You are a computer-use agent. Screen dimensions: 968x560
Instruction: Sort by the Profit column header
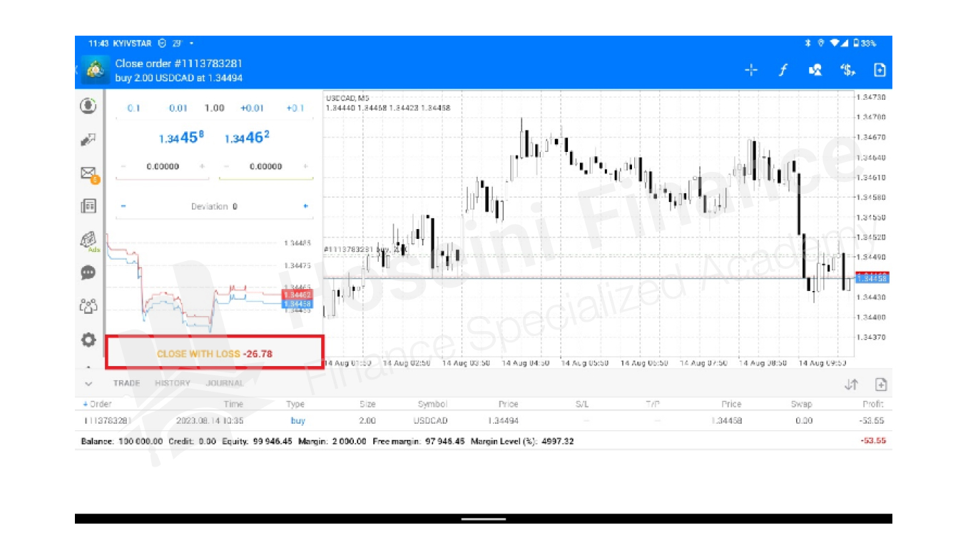pyautogui.click(x=874, y=404)
